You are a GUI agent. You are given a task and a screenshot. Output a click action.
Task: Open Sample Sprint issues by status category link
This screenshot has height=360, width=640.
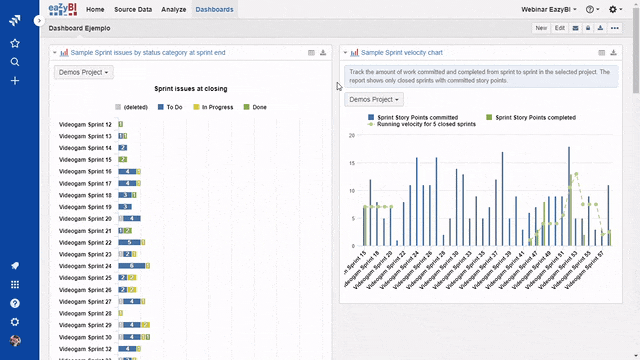tap(148, 53)
